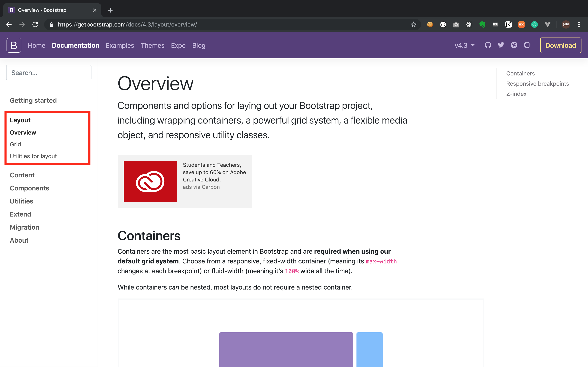Click the Grammarly extension icon
The height and width of the screenshot is (367, 588).
click(x=534, y=24)
